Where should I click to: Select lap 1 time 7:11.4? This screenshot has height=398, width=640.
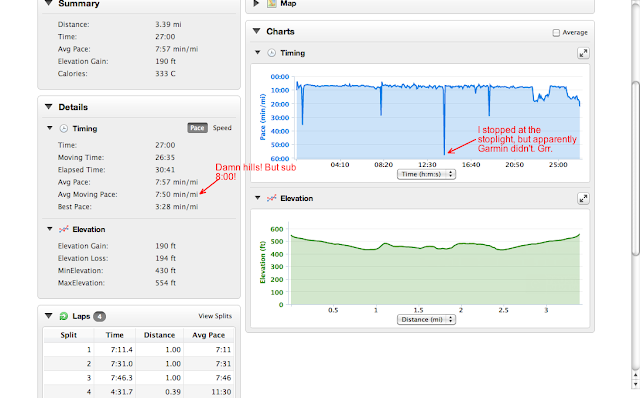coord(122,350)
